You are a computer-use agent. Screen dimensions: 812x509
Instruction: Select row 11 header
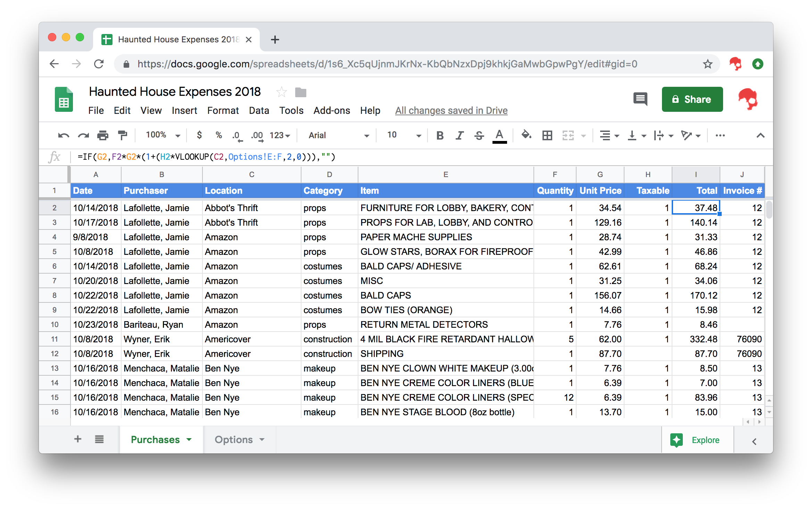click(55, 339)
